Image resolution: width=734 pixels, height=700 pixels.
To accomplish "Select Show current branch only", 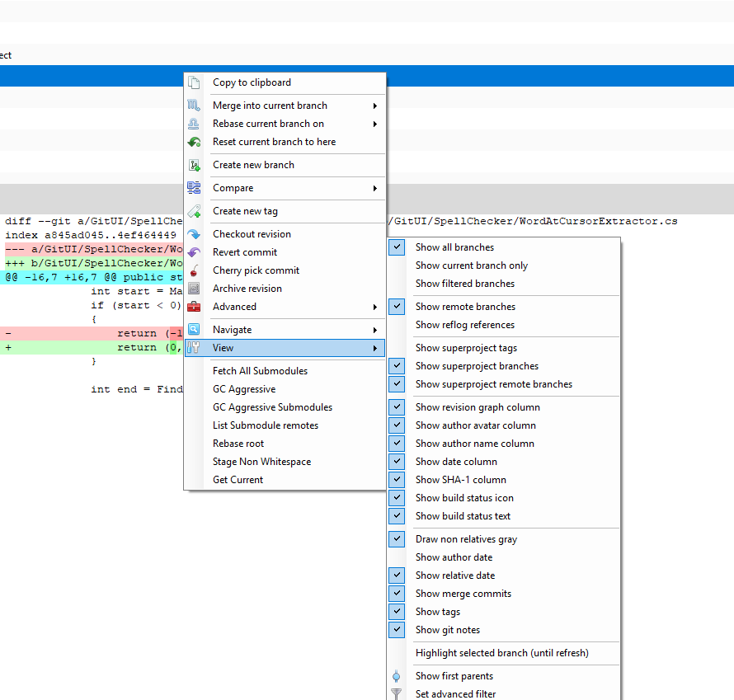I will tap(504, 265).
